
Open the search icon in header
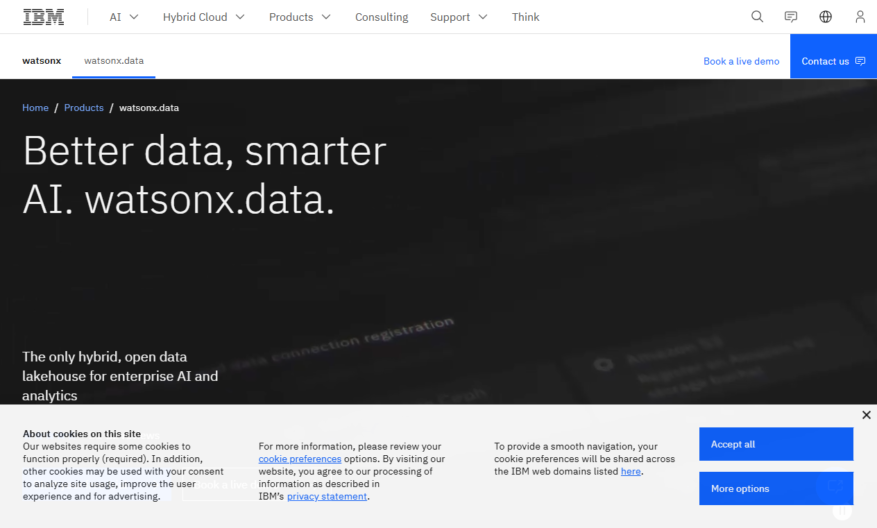757,17
